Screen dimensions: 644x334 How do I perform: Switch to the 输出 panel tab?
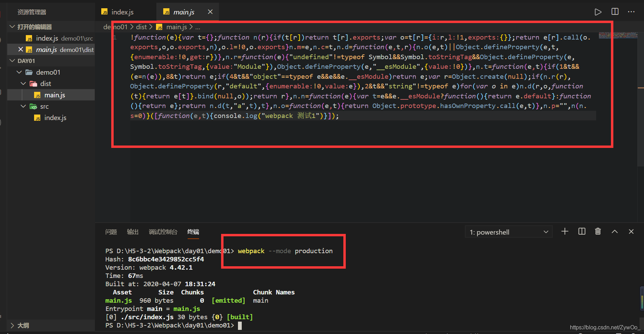(x=133, y=232)
